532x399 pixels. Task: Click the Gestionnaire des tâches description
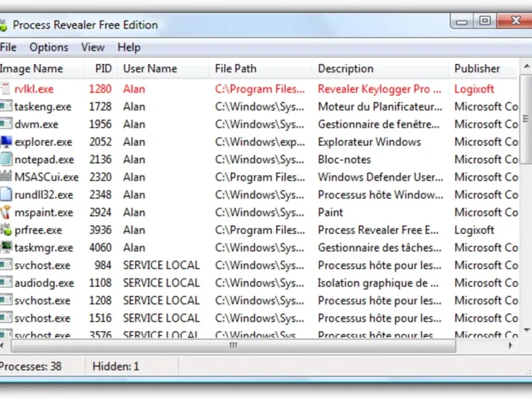pyautogui.click(x=379, y=247)
